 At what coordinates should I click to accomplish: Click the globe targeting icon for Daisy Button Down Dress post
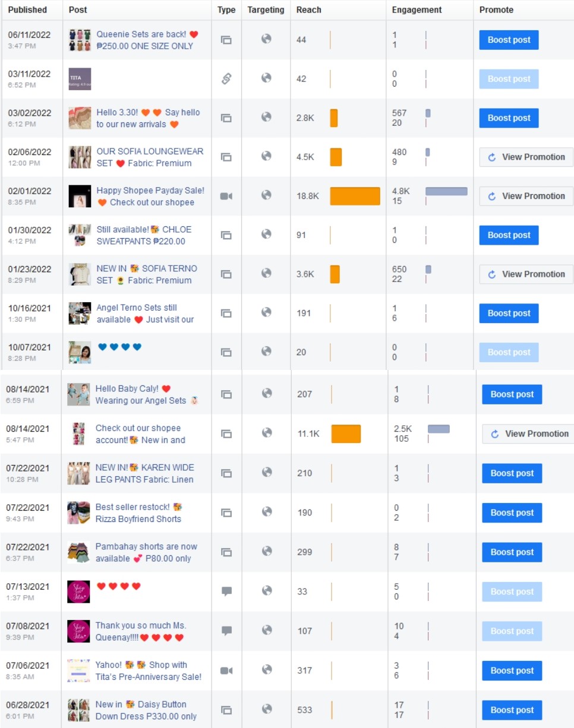pyautogui.click(x=267, y=709)
